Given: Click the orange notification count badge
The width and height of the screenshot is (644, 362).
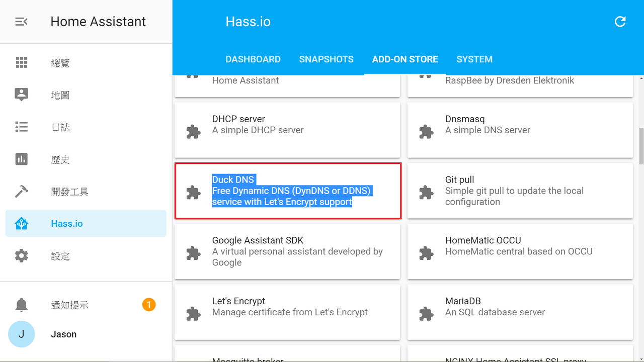Looking at the screenshot, I should [x=149, y=305].
